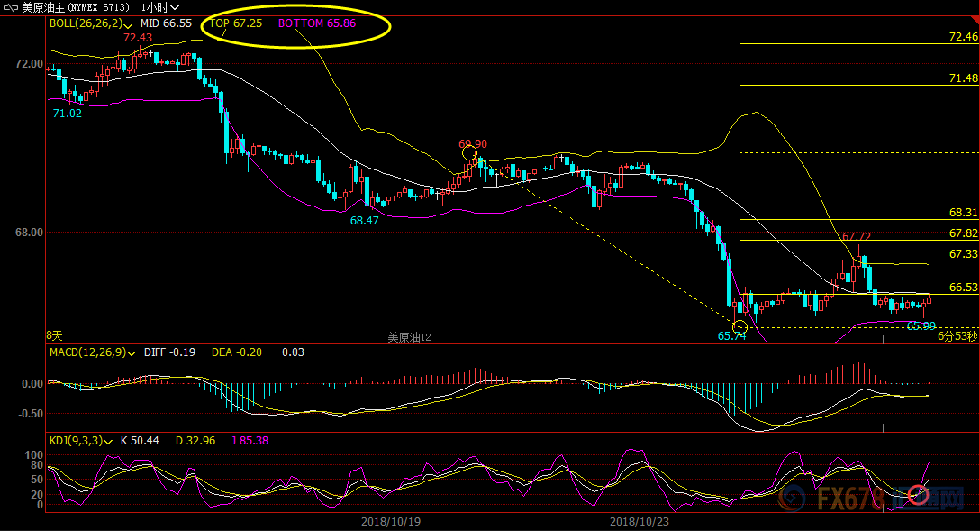Click the 71.02 low price label
This screenshot has width=980, height=531.
(x=67, y=114)
